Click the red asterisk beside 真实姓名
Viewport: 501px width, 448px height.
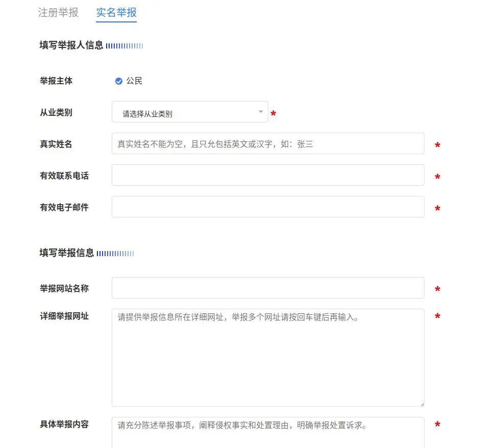(x=437, y=146)
